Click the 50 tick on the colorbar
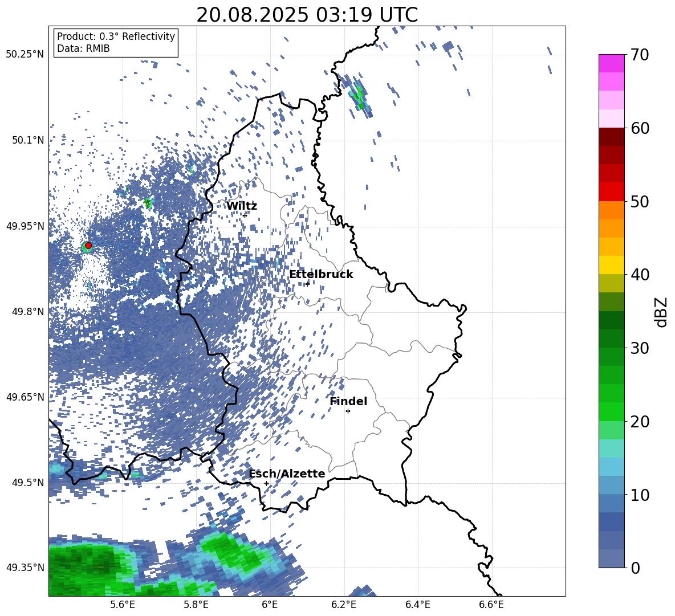The width and height of the screenshot is (675, 616). pyautogui.click(x=639, y=201)
